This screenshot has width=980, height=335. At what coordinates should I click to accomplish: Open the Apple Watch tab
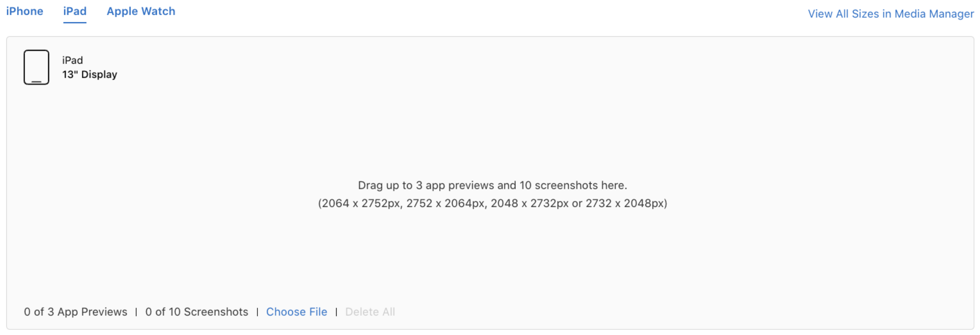[x=141, y=11]
